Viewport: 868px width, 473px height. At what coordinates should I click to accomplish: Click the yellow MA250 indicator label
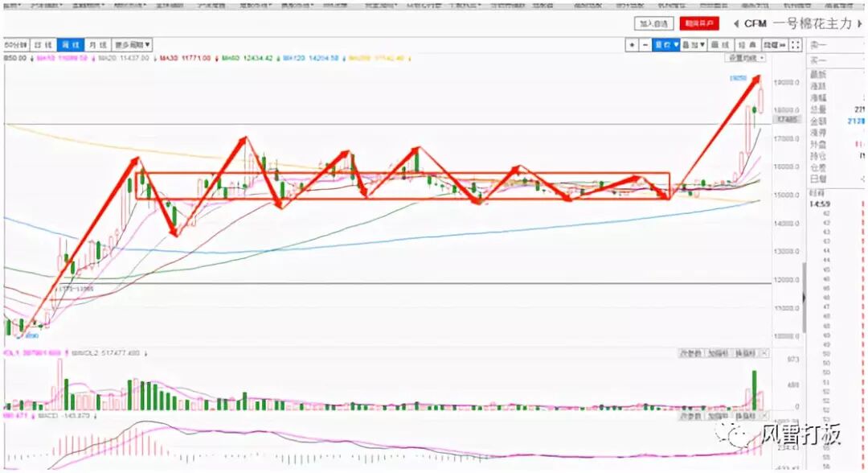[376, 58]
